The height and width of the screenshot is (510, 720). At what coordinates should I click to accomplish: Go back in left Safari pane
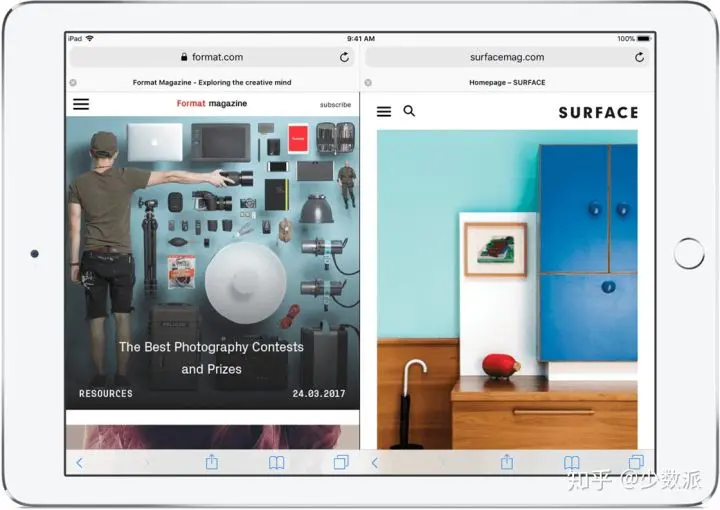click(79, 463)
